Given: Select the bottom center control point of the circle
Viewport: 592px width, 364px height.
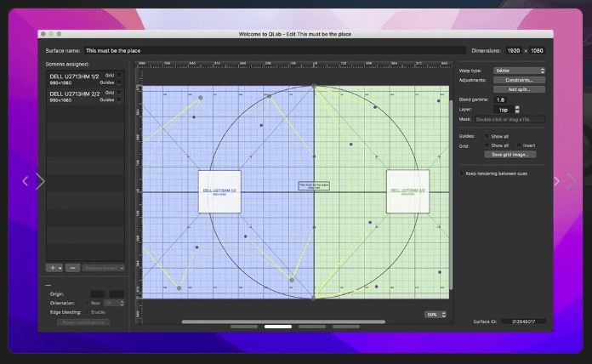Looking at the screenshot, I should pos(314,299).
